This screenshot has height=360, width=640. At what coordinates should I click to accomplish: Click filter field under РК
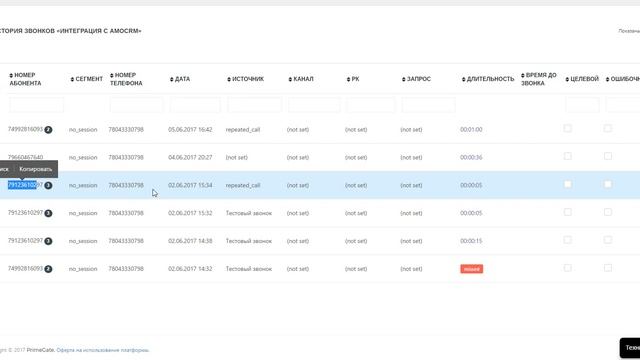click(x=371, y=105)
